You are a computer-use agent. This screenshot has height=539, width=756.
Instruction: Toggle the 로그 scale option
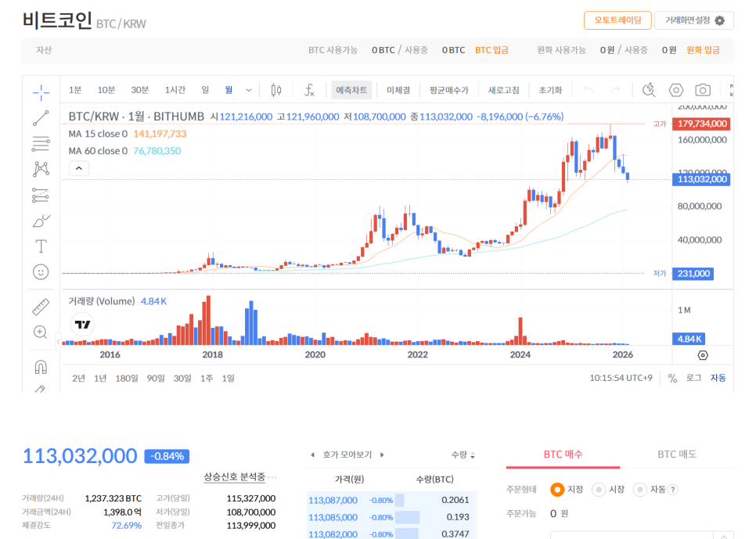[694, 378]
